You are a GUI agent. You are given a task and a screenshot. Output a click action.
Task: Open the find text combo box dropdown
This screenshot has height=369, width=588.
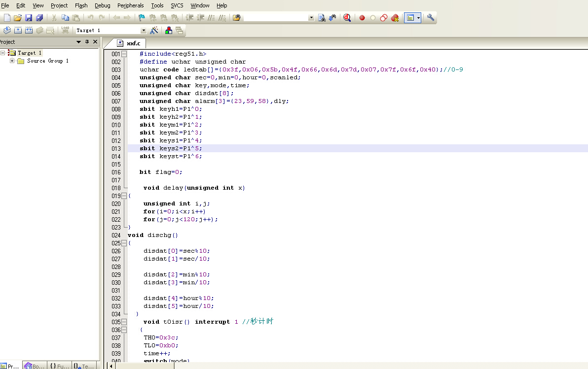(311, 18)
